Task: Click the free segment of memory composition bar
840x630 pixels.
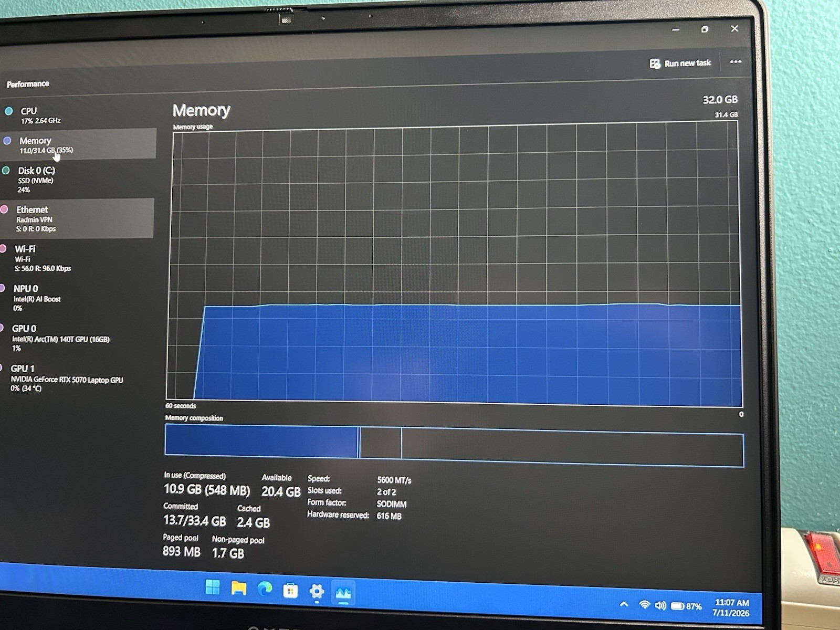Action: [572, 447]
